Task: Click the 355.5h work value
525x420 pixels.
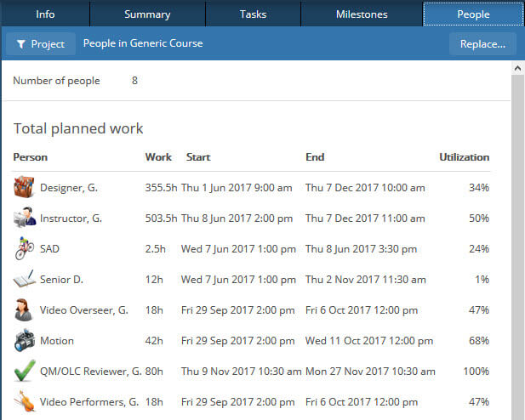Action: [x=161, y=188]
